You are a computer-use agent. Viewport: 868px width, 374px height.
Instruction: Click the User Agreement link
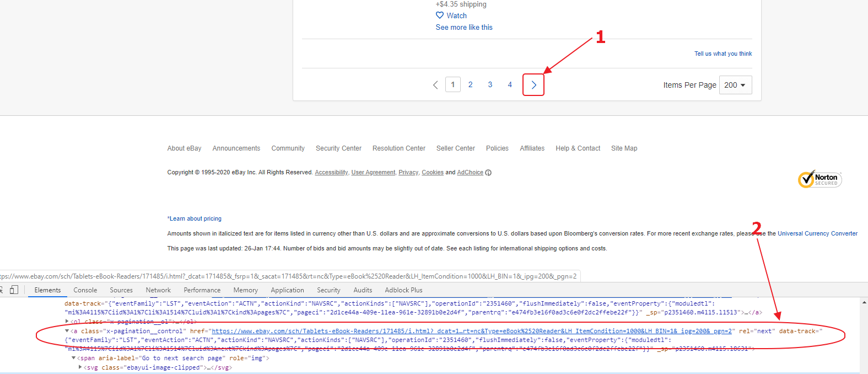click(373, 173)
